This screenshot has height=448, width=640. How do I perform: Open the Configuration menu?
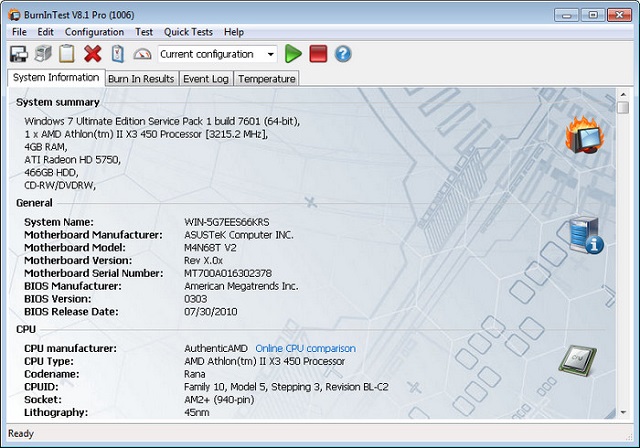point(94,32)
